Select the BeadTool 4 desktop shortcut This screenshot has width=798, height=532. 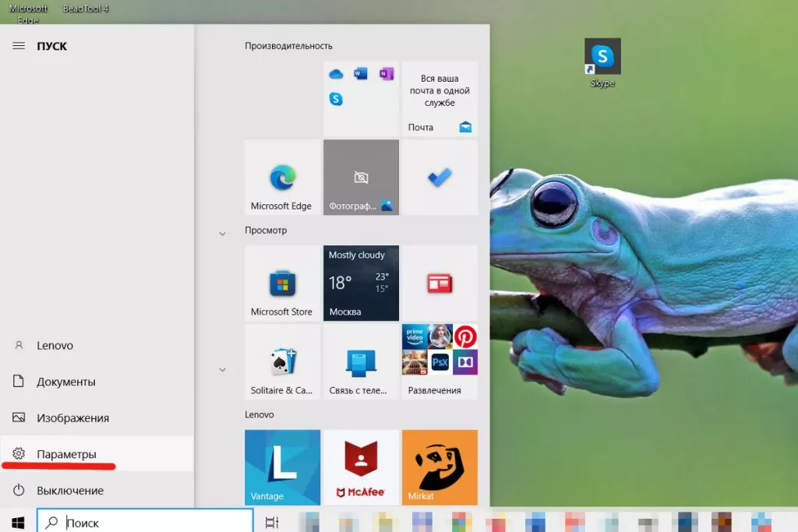pyautogui.click(x=86, y=8)
